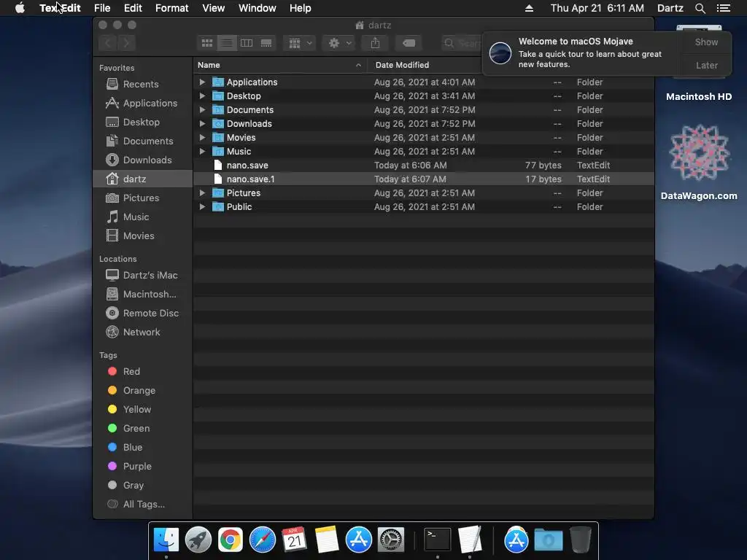This screenshot has height=560, width=747.
Task: Open Recents in the sidebar
Action: tap(141, 85)
